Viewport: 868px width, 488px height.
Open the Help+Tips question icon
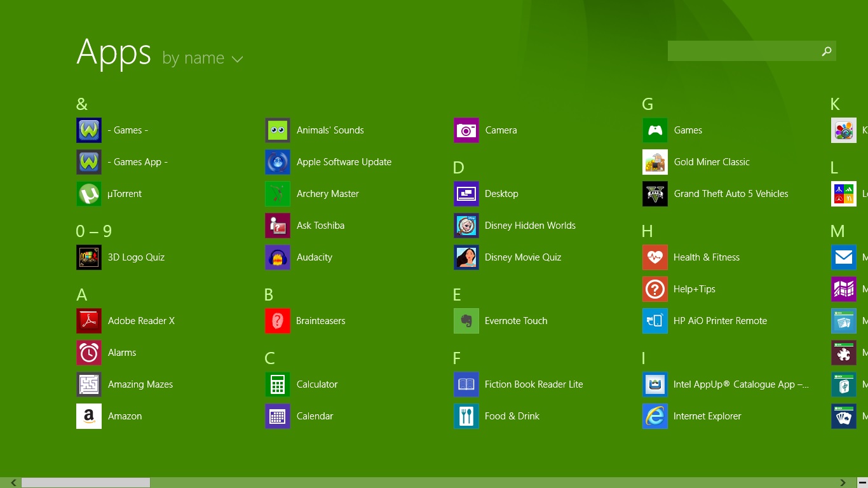[655, 289]
